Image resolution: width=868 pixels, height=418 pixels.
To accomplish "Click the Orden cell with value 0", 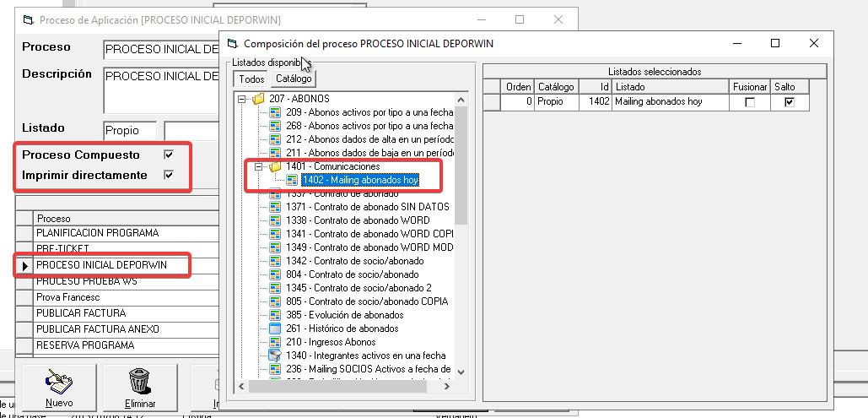I will click(x=517, y=102).
